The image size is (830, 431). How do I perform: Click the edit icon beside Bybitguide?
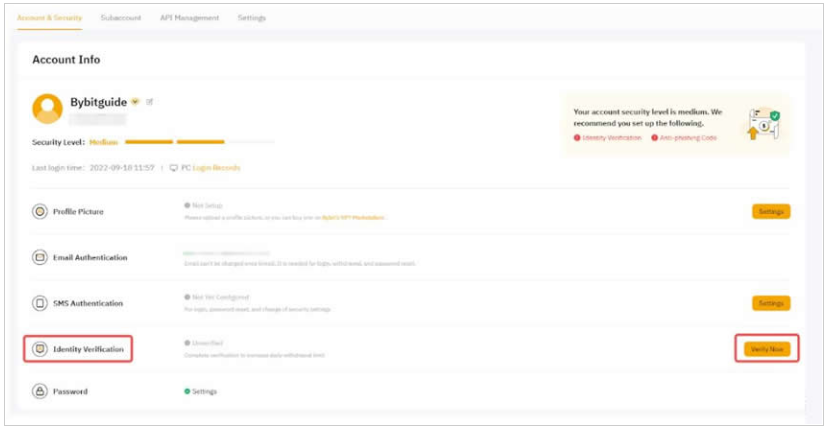[x=150, y=102]
